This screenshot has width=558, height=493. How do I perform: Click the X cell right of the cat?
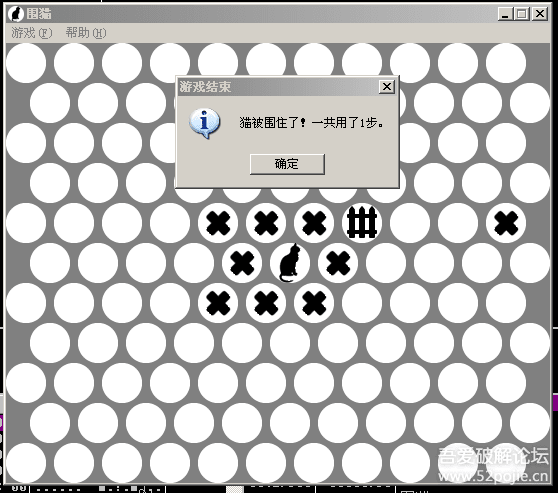pyautogui.click(x=338, y=263)
